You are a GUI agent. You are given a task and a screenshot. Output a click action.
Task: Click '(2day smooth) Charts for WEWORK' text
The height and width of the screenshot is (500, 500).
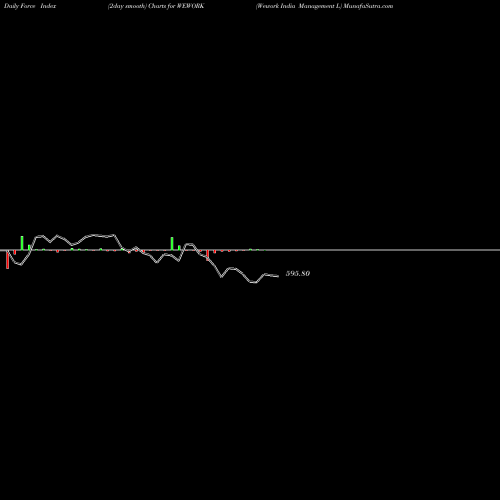tap(156, 6)
